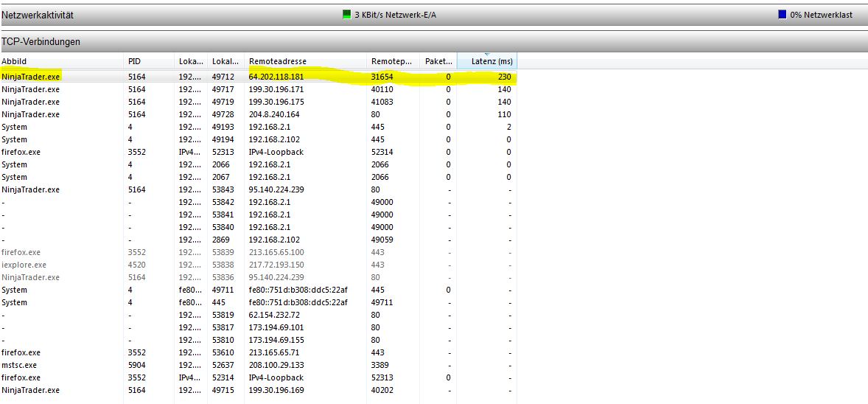This screenshot has height=404, width=868.
Task: Select remote address 199.30.196.171
Action: coord(277,89)
